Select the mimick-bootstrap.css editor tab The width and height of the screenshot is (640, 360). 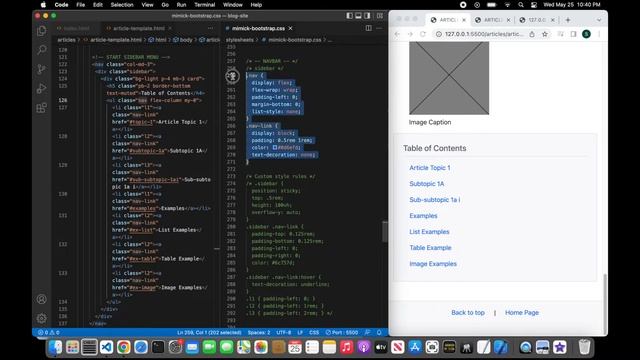pyautogui.click(x=258, y=28)
